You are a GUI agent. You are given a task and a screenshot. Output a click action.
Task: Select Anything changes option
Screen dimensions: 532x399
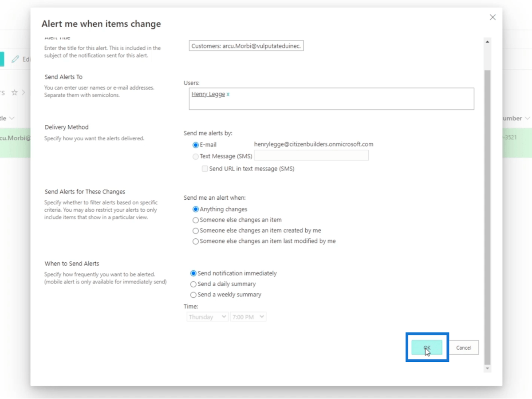195,209
